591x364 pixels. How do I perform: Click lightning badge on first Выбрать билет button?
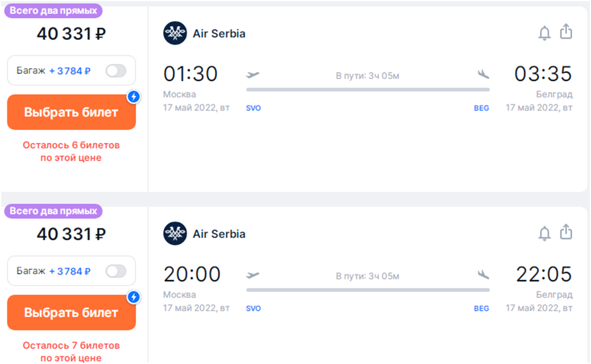134,97
